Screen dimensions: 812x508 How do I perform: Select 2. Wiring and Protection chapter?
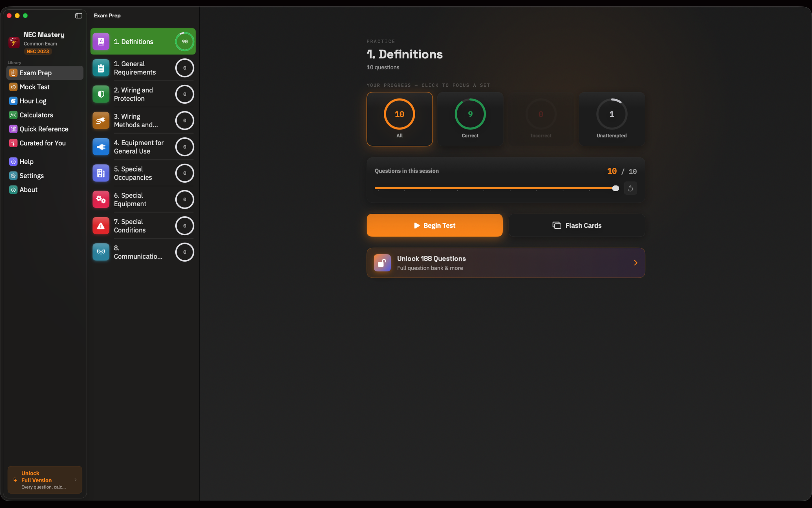(x=143, y=94)
